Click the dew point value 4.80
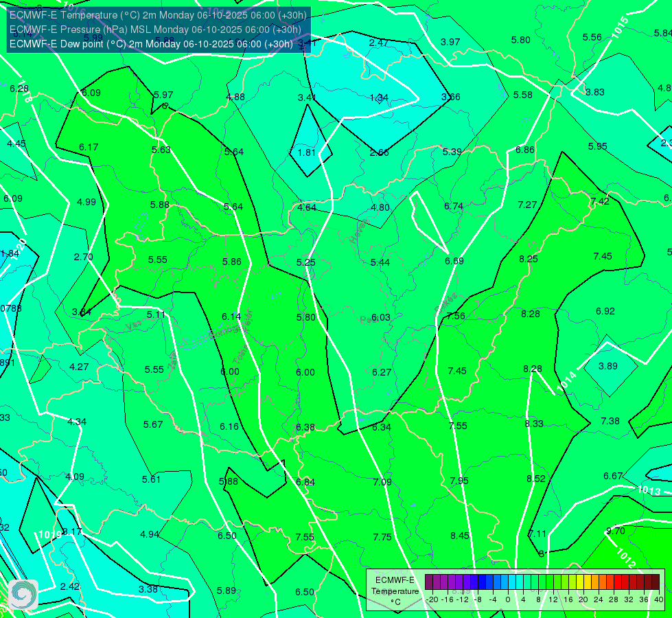 pyautogui.click(x=380, y=207)
